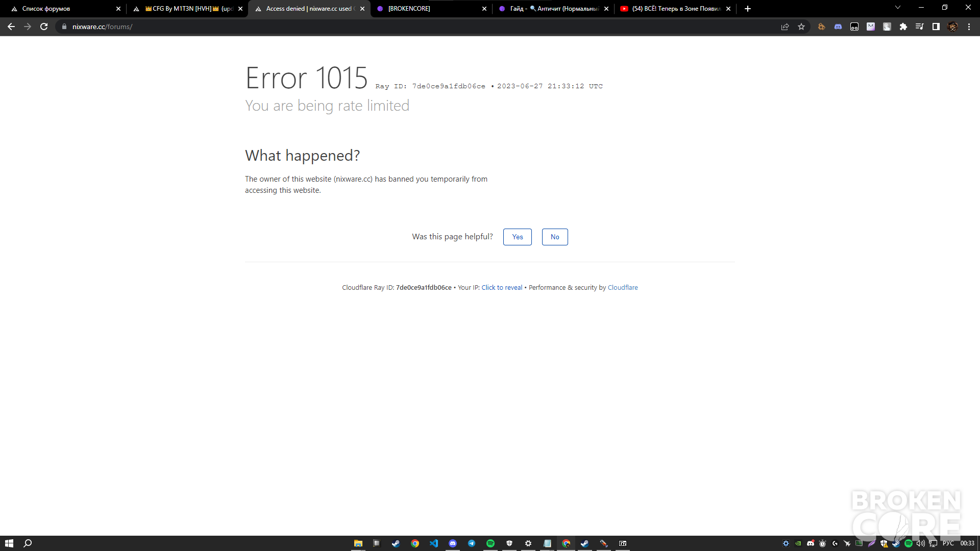Screen dimensions: 980x551
Task: Open the Cloudflare footer link
Action: click(x=623, y=288)
